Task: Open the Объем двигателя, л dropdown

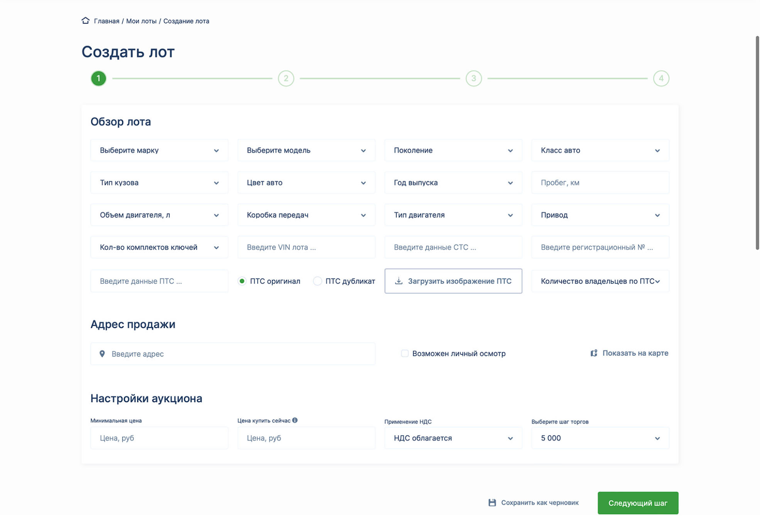Action: (159, 215)
